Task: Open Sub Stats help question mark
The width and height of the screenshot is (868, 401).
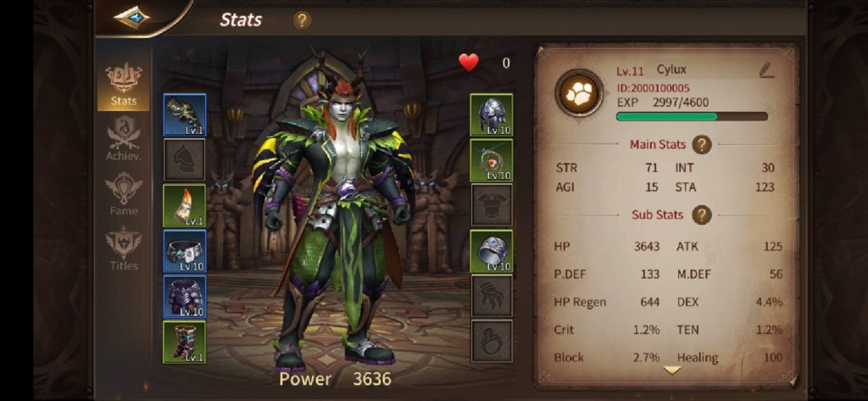Action: point(701,214)
